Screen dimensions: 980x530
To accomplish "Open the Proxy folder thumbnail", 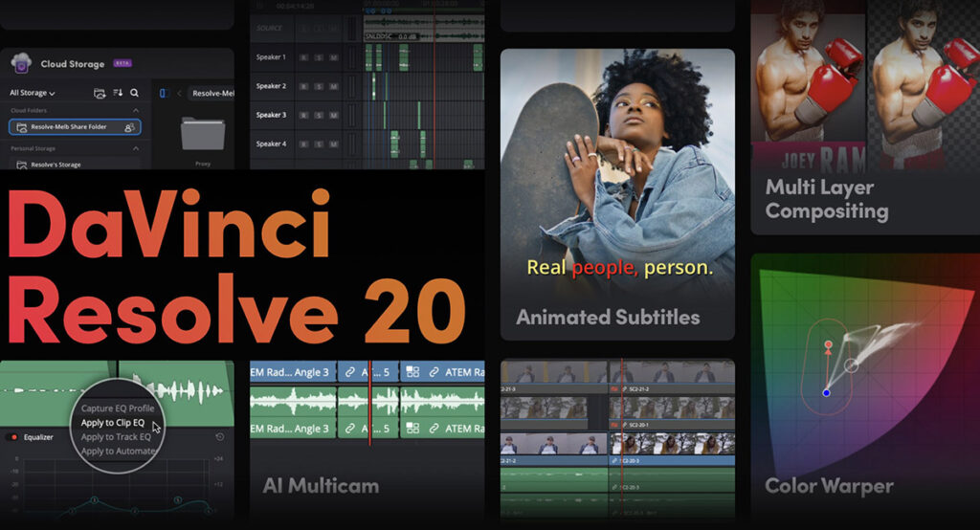I will (203, 134).
